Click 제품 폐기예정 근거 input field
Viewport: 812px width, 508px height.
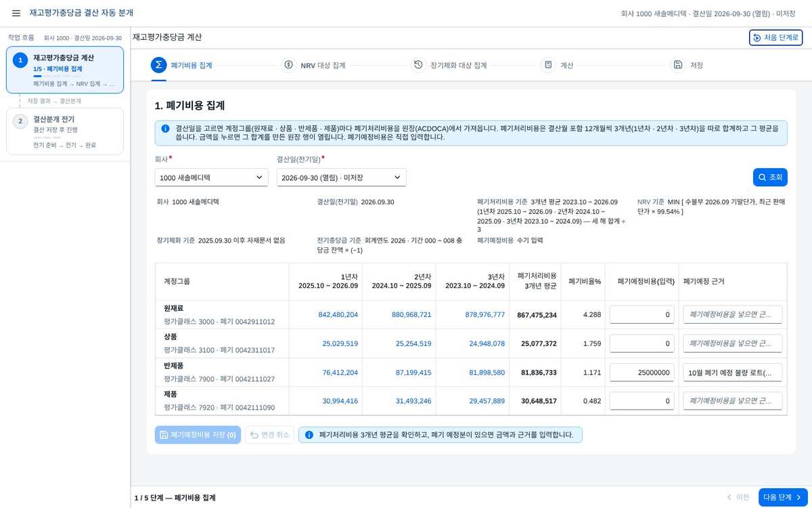(733, 401)
